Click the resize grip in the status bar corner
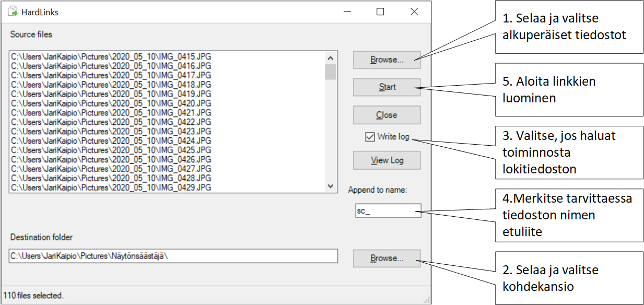The image size is (644, 305). [x=427, y=300]
